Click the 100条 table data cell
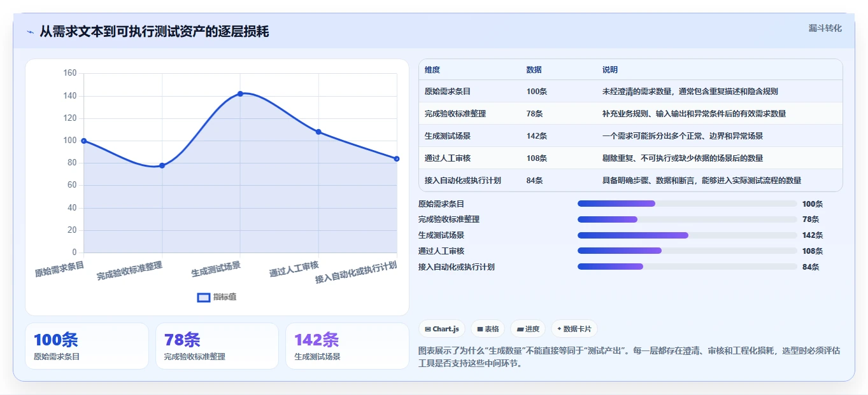 pyautogui.click(x=537, y=91)
